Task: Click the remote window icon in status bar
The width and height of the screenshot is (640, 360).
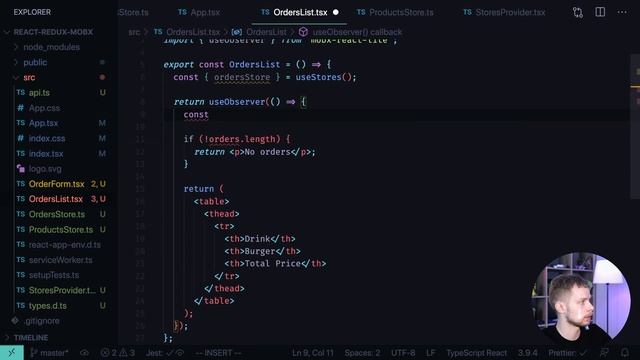Action: 11,353
